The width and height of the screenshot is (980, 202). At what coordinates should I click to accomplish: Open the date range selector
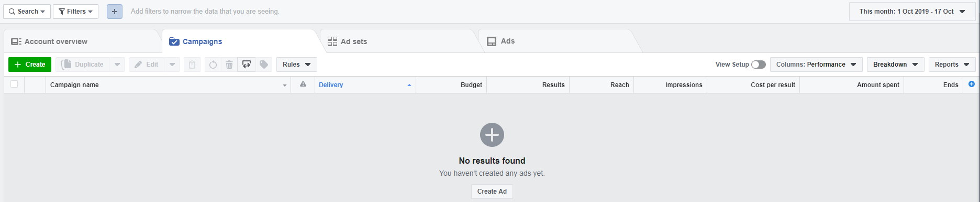[x=912, y=12]
